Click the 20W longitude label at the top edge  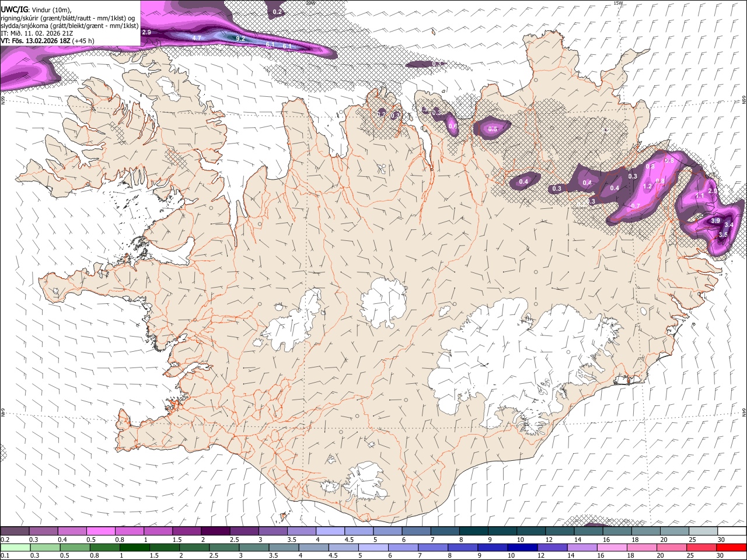(x=310, y=3)
